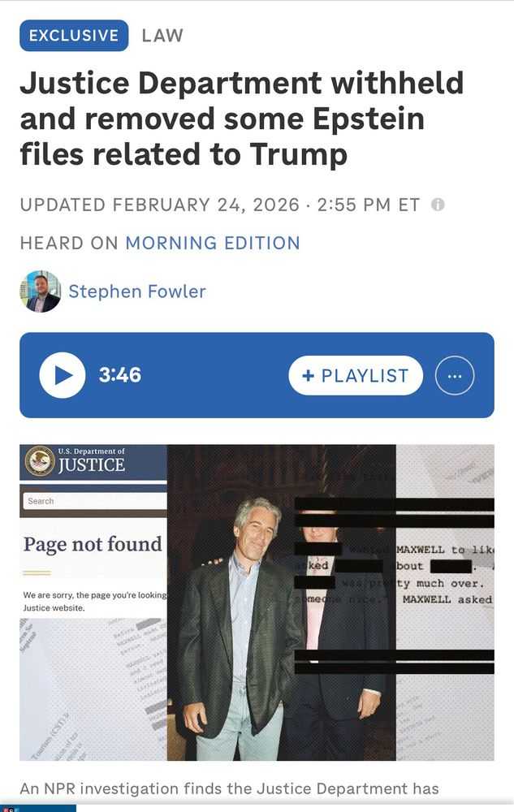Click the Department of Justice seal icon
This screenshot has height=812, width=514.
coord(40,460)
